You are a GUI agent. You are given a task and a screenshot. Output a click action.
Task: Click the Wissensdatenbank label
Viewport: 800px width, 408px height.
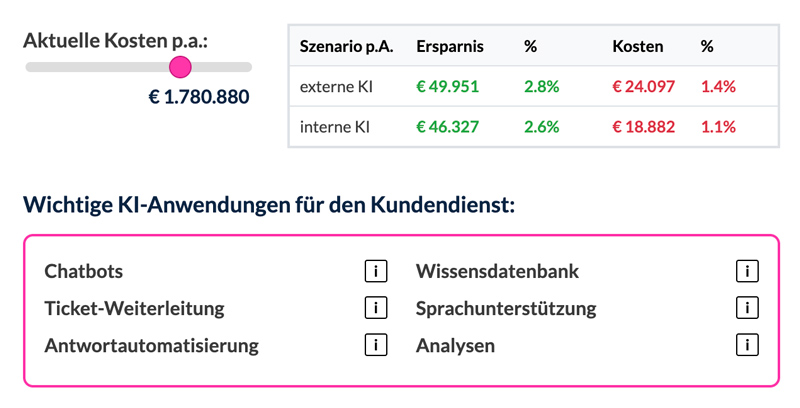pos(497,271)
